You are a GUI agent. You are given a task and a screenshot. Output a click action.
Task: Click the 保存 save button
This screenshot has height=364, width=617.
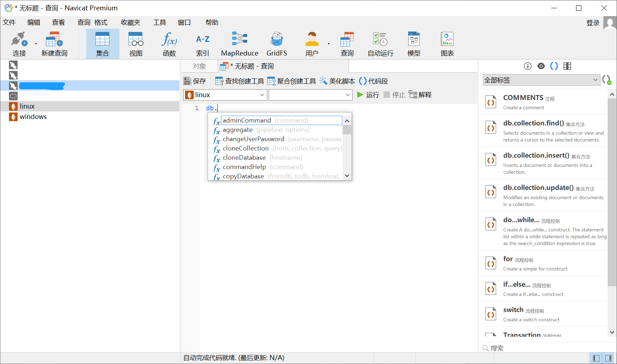[195, 81]
